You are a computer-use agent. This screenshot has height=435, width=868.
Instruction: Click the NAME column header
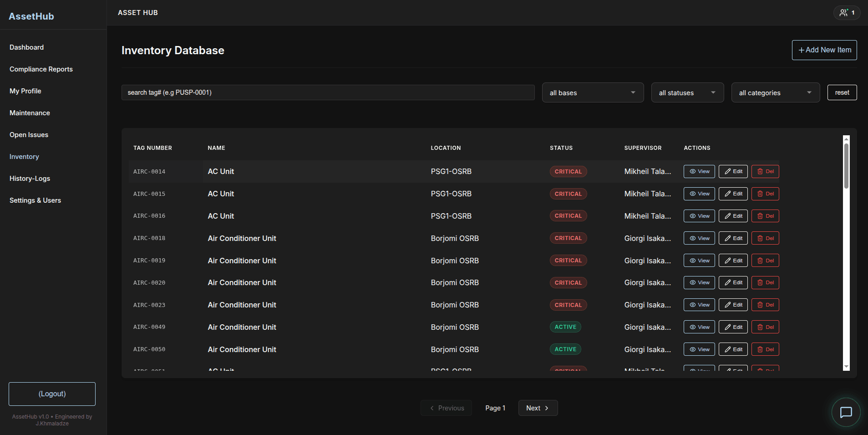(216, 148)
